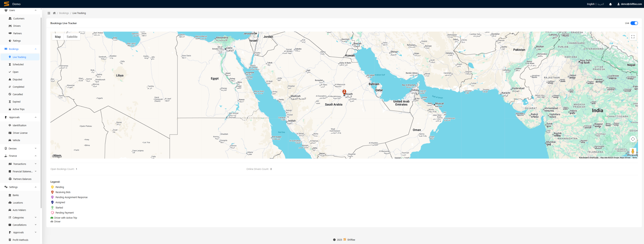Open the Driver License approvals page
The height and width of the screenshot is (244, 644).
coord(20,133)
